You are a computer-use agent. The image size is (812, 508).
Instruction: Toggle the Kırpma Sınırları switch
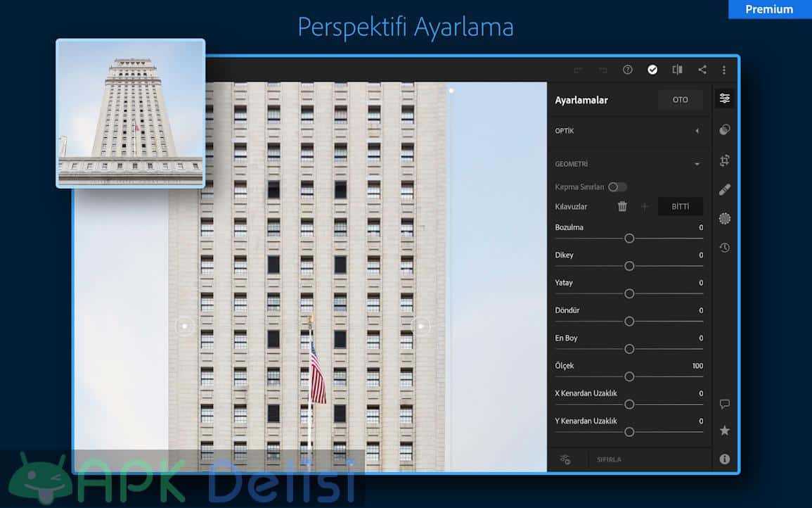[x=617, y=187]
